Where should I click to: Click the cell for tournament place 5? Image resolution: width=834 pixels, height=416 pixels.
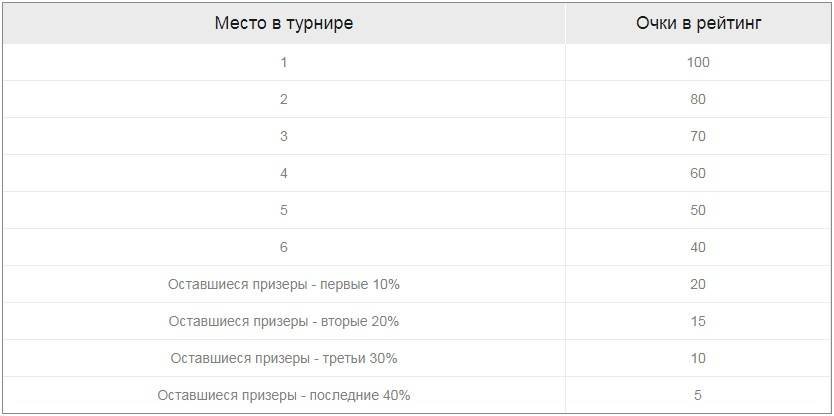tap(284, 210)
